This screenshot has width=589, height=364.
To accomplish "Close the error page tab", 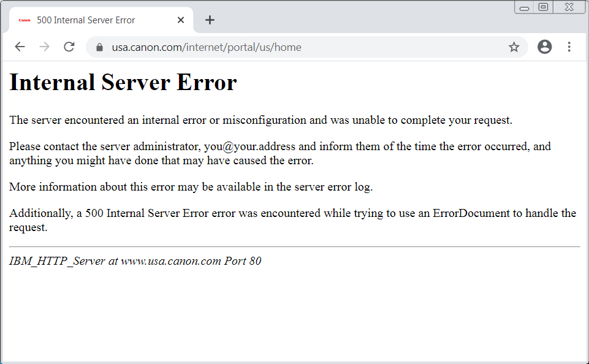I will [180, 20].
